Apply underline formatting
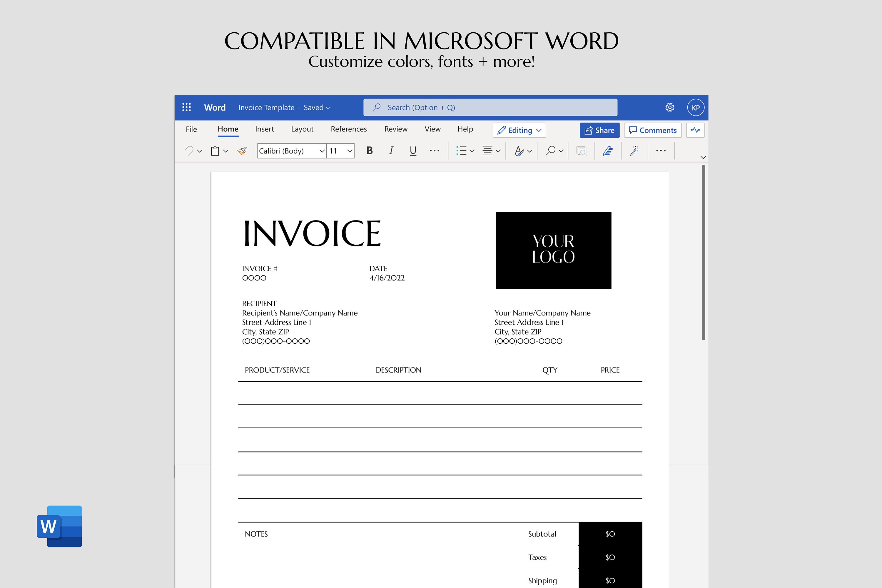This screenshot has height=588, width=882. tap(412, 151)
